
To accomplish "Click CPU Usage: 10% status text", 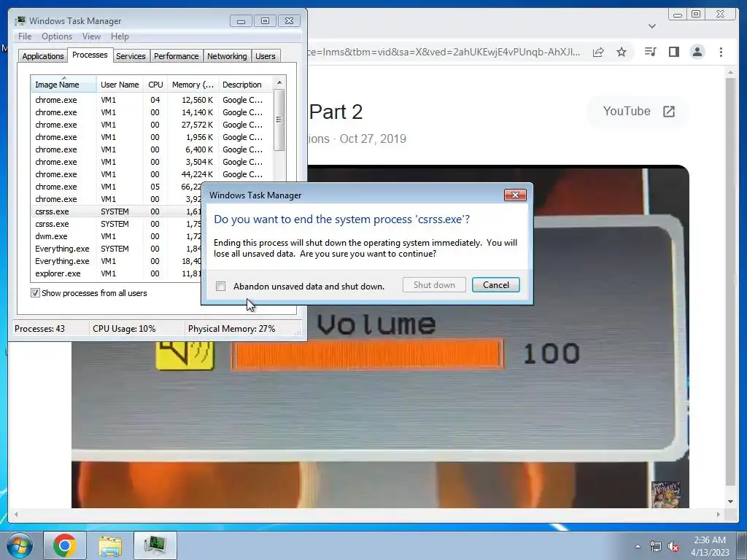I will (124, 329).
